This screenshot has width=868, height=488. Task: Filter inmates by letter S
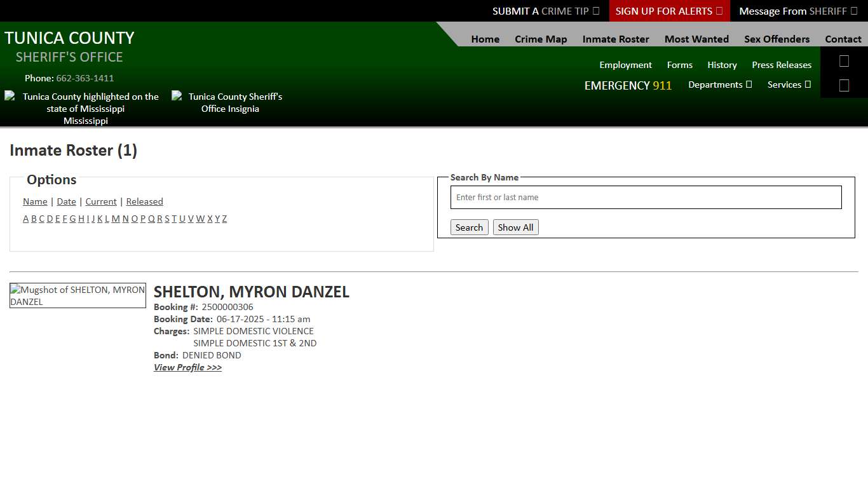coord(167,219)
